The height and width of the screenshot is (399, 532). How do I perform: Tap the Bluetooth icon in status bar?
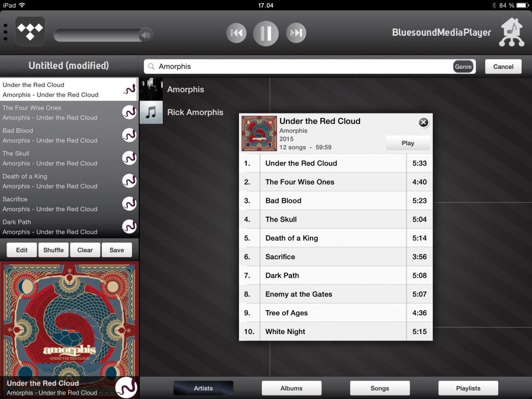[494, 5]
